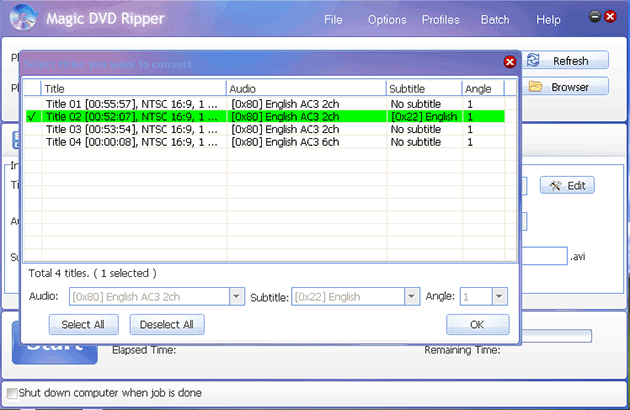Sort by the Title column header
Image resolution: width=630 pixels, height=410 pixels.
pyautogui.click(x=133, y=88)
